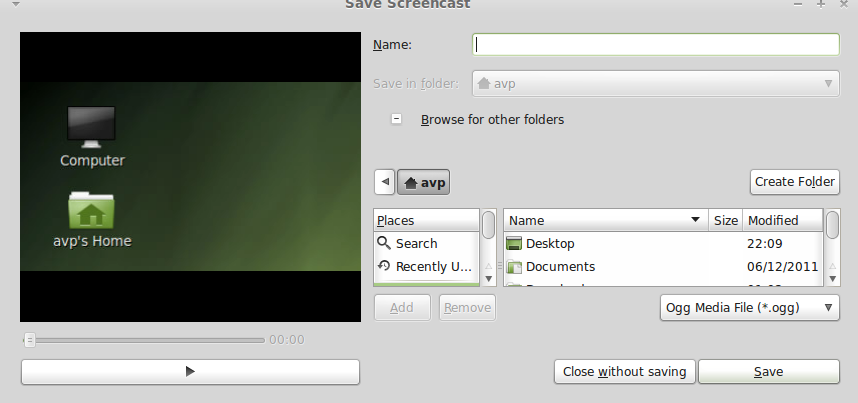
Task: Click the window menu arrow in title bar
Action: [16, 4]
